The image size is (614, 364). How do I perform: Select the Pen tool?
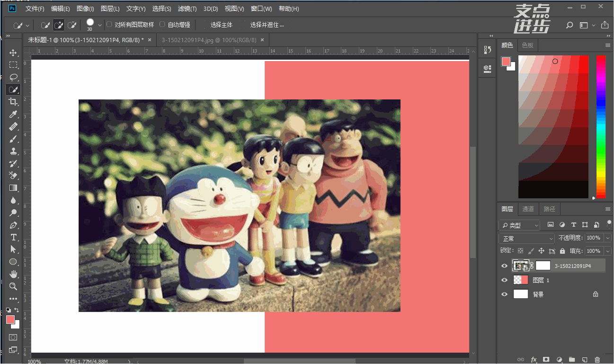point(13,225)
